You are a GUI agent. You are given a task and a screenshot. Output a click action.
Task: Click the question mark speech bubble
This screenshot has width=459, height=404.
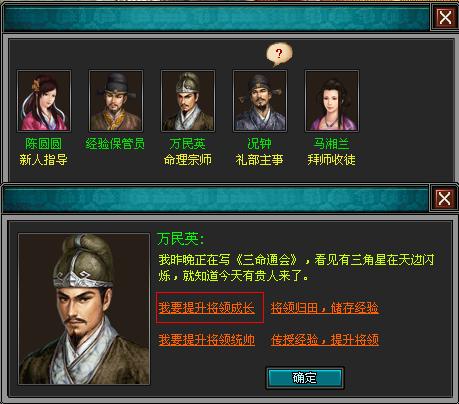click(279, 54)
